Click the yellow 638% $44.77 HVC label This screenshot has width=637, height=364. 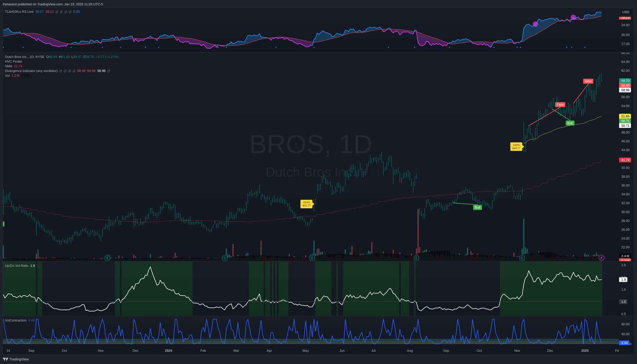(517, 146)
